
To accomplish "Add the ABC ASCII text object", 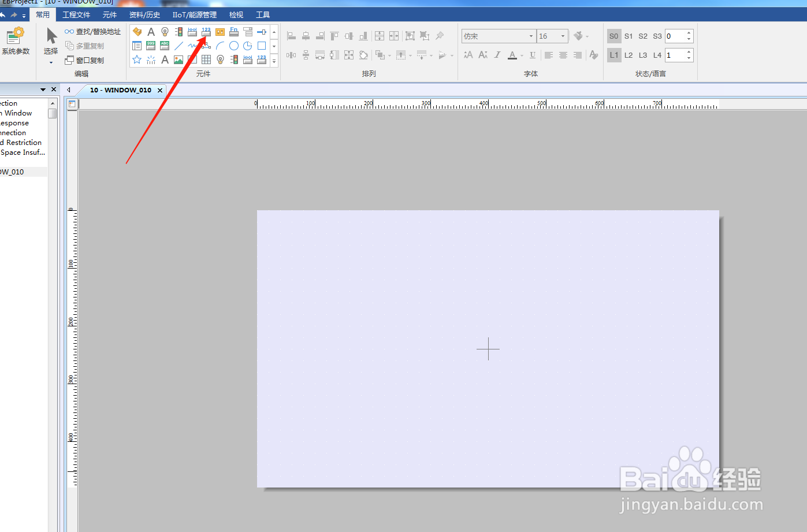I will (x=165, y=46).
